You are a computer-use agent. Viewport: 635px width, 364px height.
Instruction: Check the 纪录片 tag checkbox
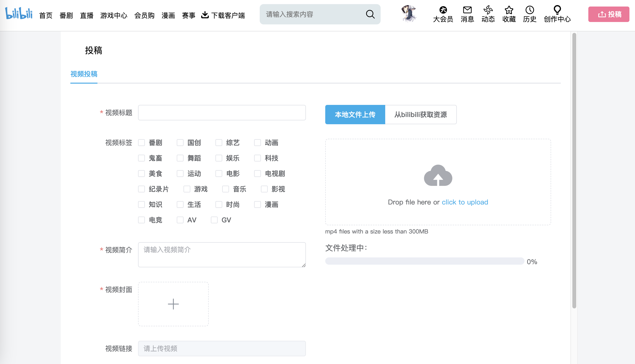point(141,189)
